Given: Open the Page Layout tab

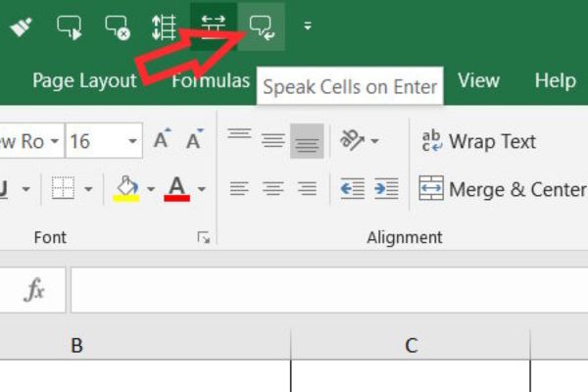Looking at the screenshot, I should click(x=84, y=80).
